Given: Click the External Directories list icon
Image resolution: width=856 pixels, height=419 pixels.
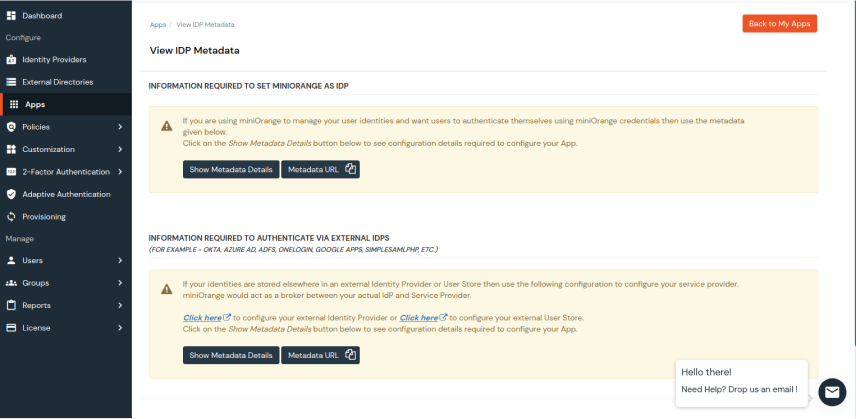Looking at the screenshot, I should coord(11,82).
